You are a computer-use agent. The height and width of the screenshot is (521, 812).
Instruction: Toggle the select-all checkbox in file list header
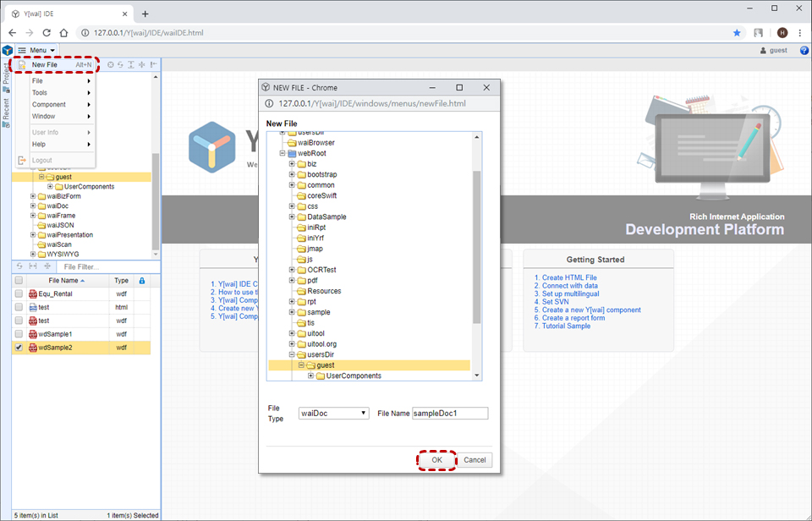19,281
